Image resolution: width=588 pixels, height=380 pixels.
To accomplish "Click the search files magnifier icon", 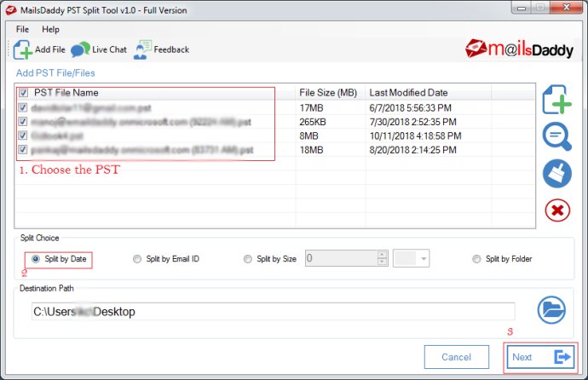I will pos(556,136).
